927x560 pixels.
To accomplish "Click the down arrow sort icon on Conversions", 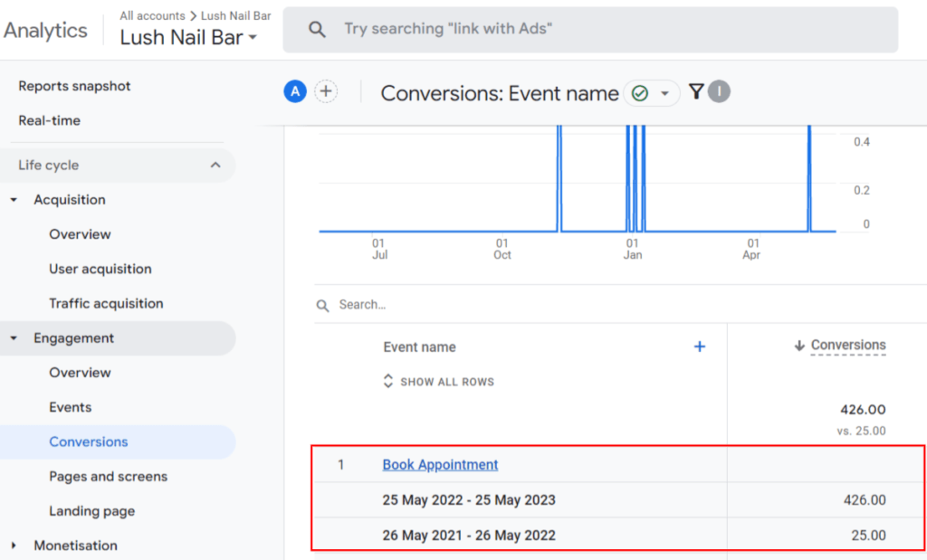I will pos(799,346).
